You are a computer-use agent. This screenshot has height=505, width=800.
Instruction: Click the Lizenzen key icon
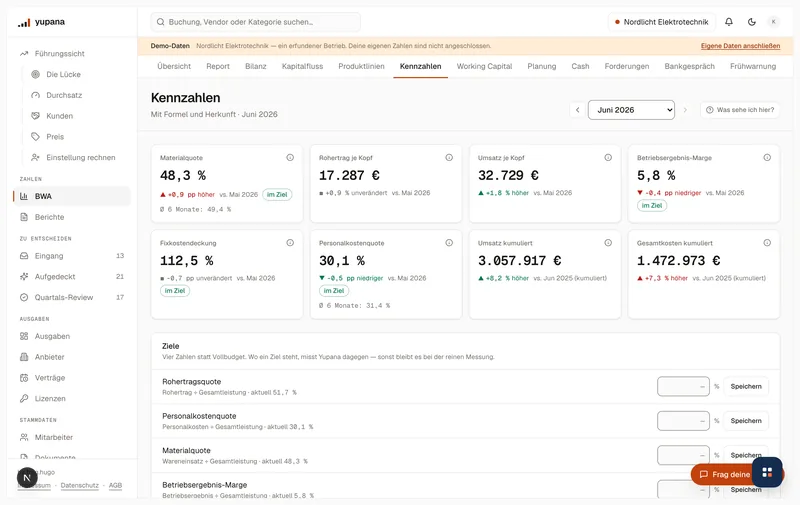click(x=24, y=398)
